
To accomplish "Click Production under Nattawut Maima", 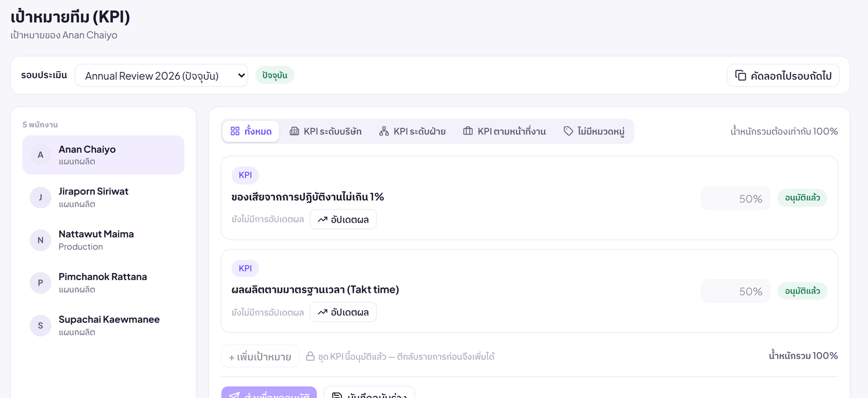I will pos(80,246).
